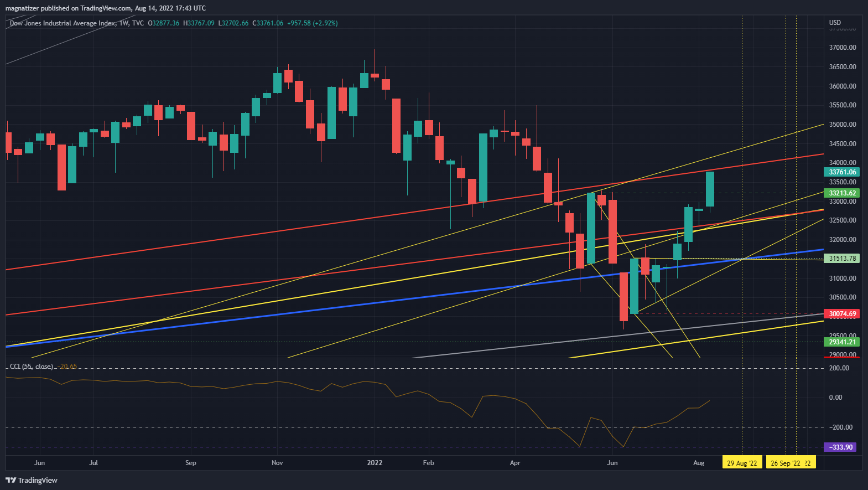Click the 31000.00 price axis label
The height and width of the screenshot is (490, 868).
coord(843,278)
